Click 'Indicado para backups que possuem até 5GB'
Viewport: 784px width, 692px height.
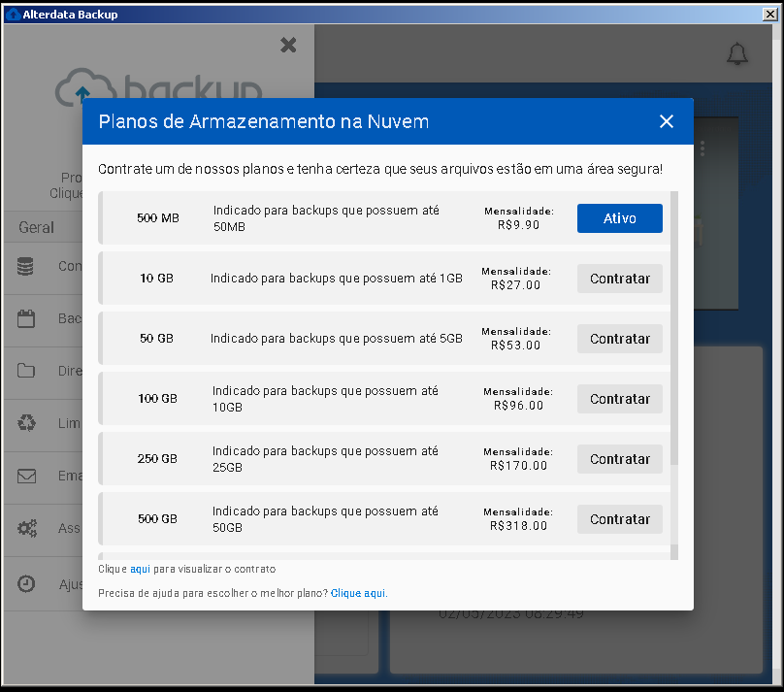pos(337,339)
